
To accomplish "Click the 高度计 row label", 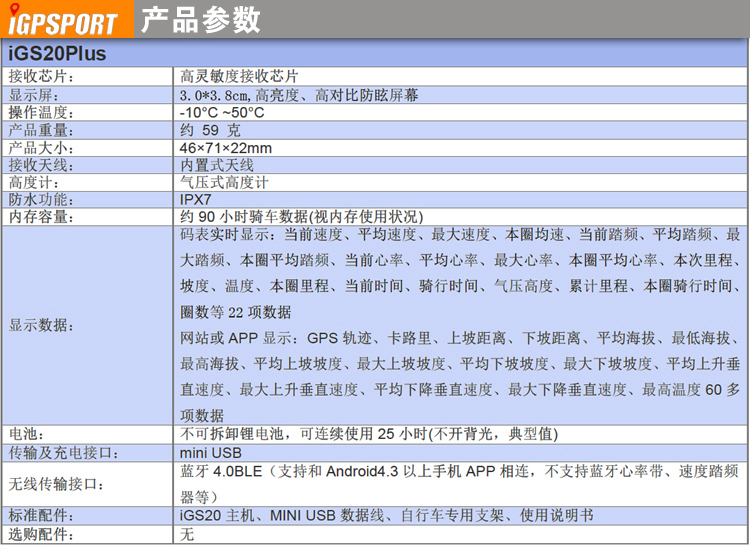I will click(33, 182).
